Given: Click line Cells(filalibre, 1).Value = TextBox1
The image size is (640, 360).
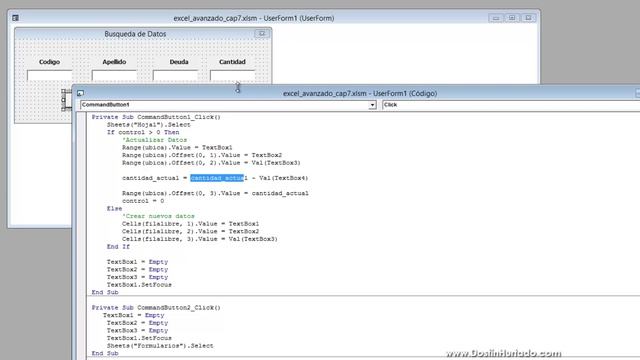Looking at the screenshot, I should click(190, 224).
